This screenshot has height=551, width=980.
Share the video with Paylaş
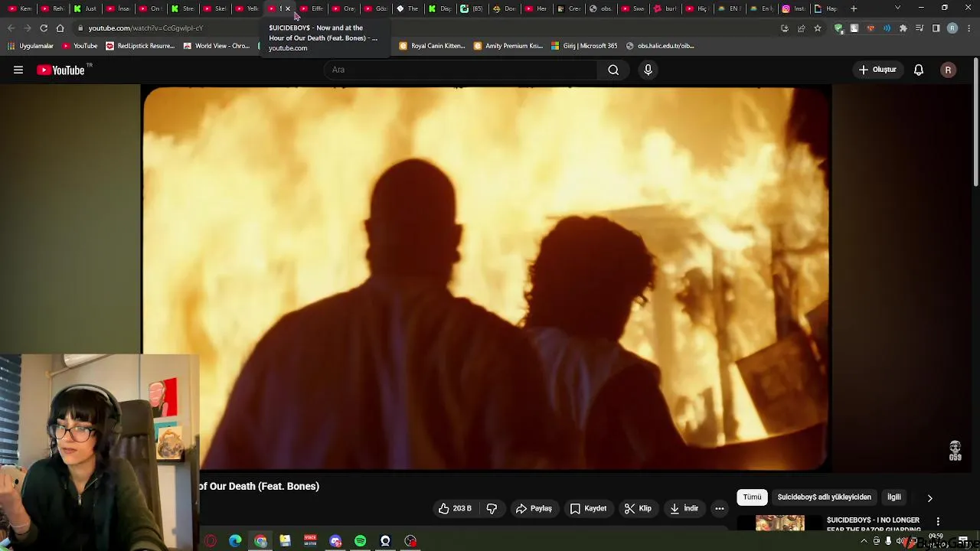[534, 508]
